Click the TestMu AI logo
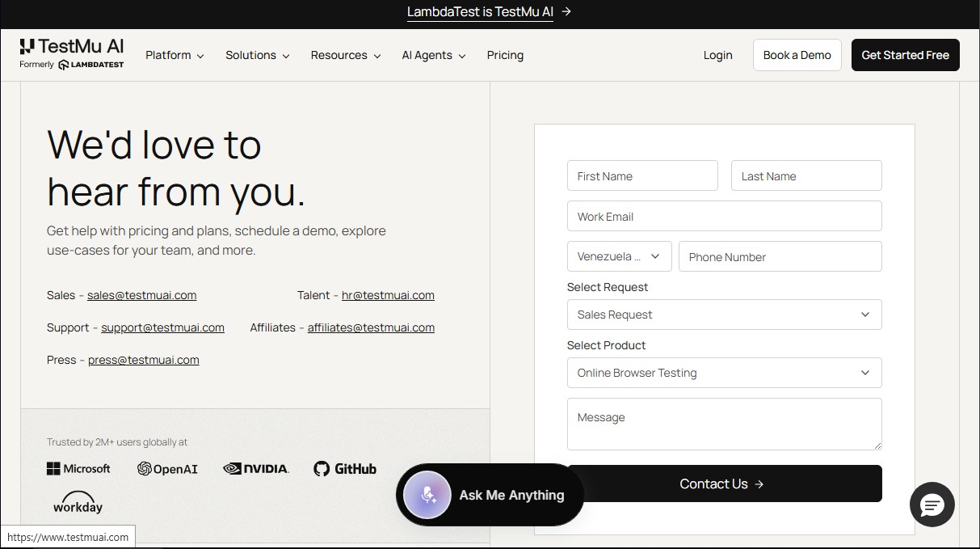 click(72, 46)
